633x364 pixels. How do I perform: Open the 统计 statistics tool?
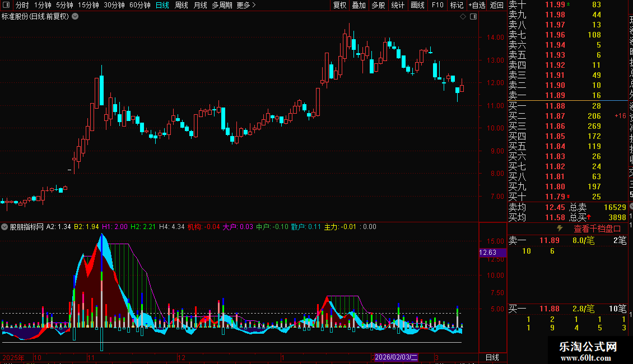398,5
